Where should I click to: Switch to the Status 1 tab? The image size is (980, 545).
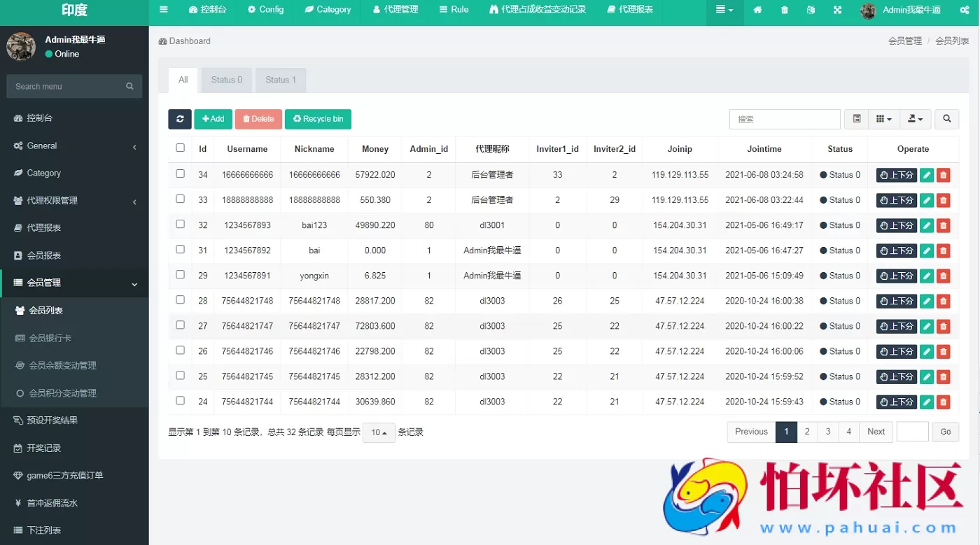pos(280,80)
